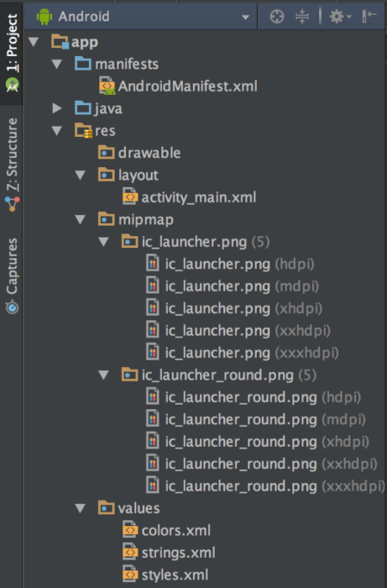
Task: Collapse the mipmap folder
Action: click(81, 219)
